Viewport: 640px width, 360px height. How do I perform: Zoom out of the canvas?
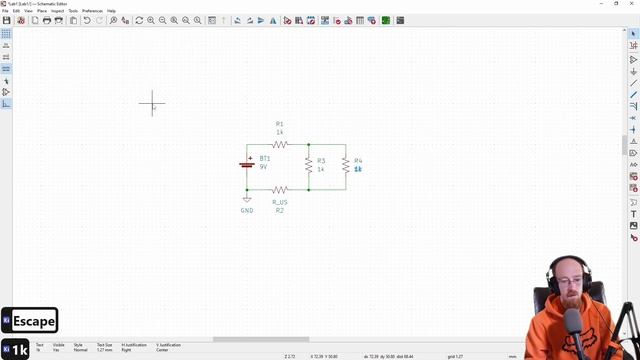coord(162,20)
